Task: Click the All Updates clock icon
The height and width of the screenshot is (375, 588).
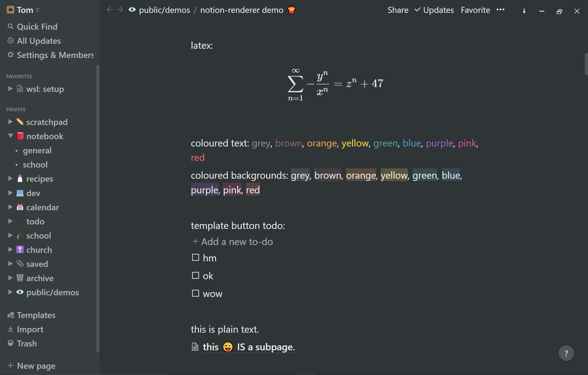Action: click(10, 41)
